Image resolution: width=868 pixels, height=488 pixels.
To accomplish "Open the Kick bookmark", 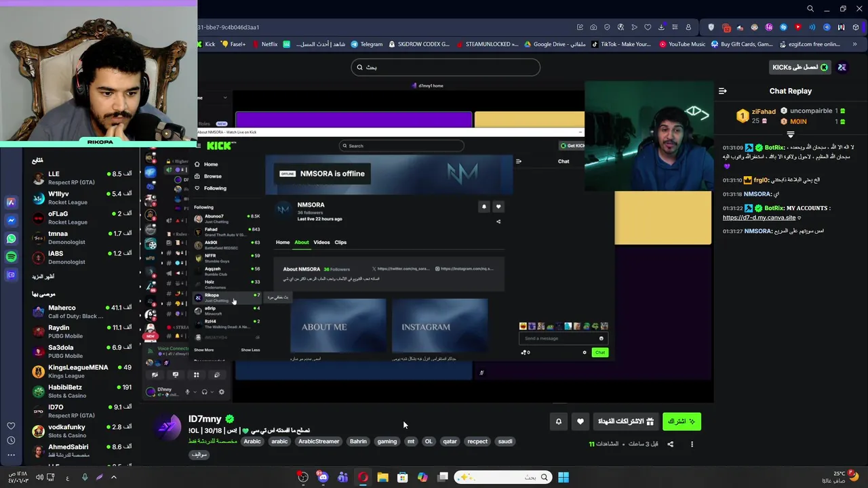I will pos(205,44).
